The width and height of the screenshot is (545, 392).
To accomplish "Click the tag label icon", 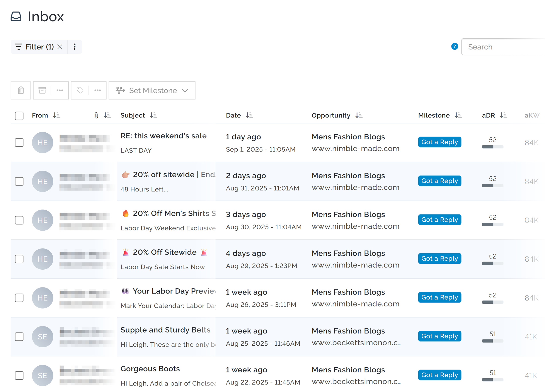I will click(x=80, y=91).
